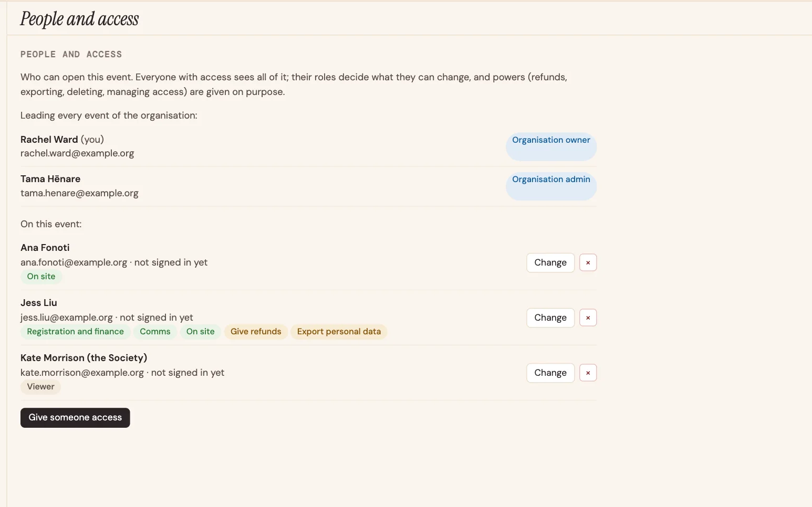Click the 'On this event:' subheading

(x=51, y=224)
